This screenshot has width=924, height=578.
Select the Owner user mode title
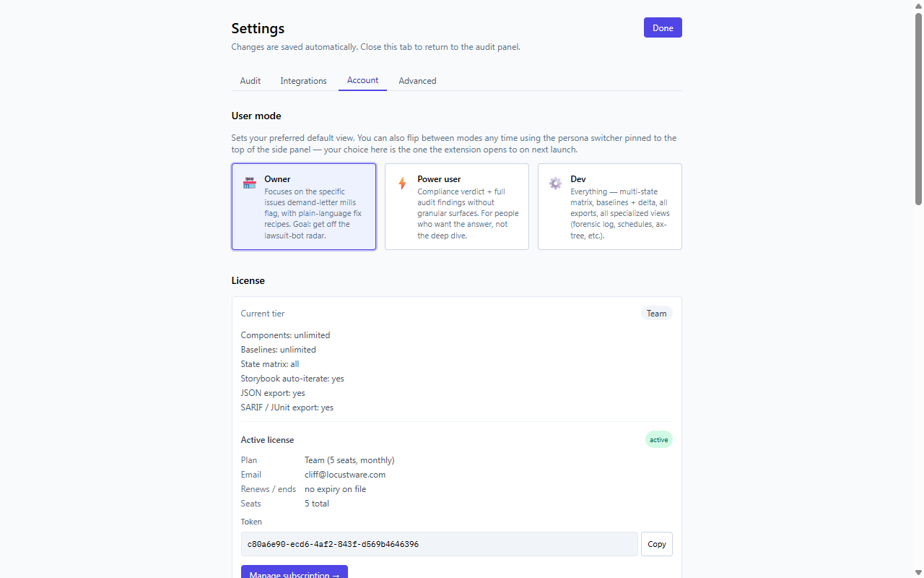coord(277,179)
